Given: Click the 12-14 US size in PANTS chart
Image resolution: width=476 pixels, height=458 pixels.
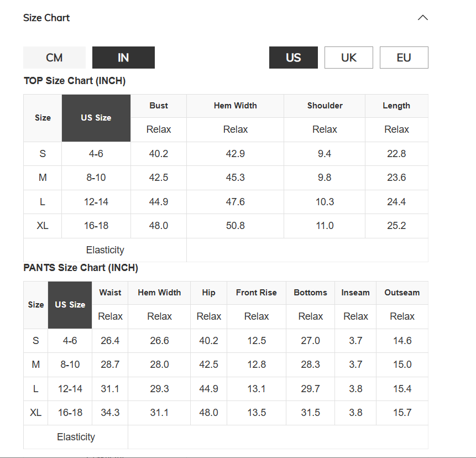Looking at the screenshot, I should 70,389.
